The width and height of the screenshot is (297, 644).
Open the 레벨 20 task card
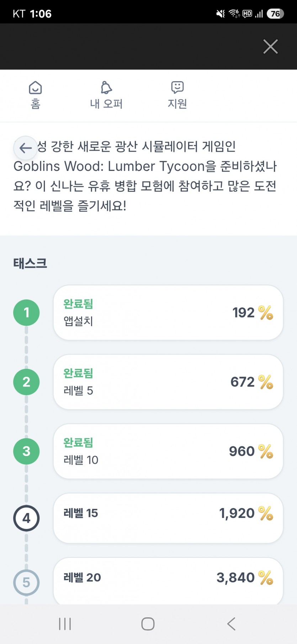tap(168, 581)
